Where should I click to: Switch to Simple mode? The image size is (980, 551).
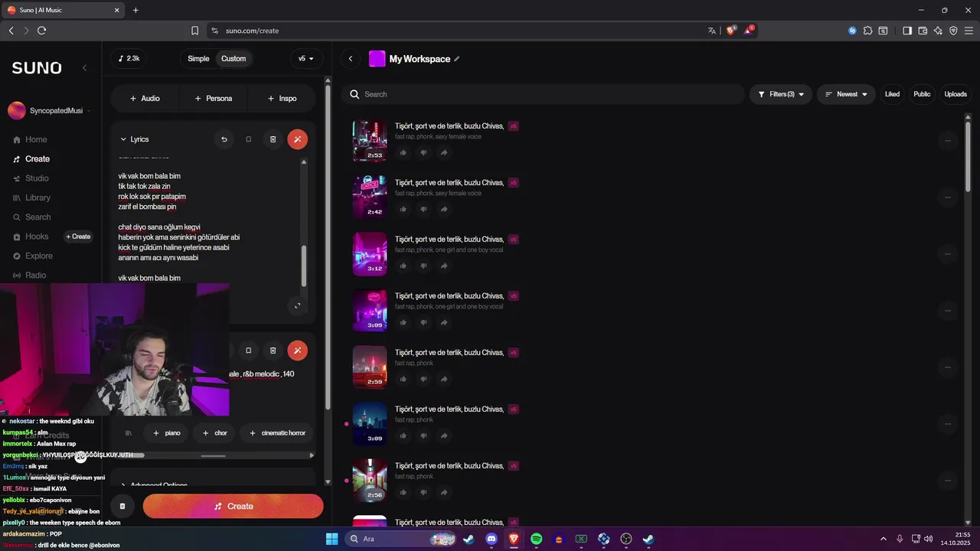click(198, 59)
